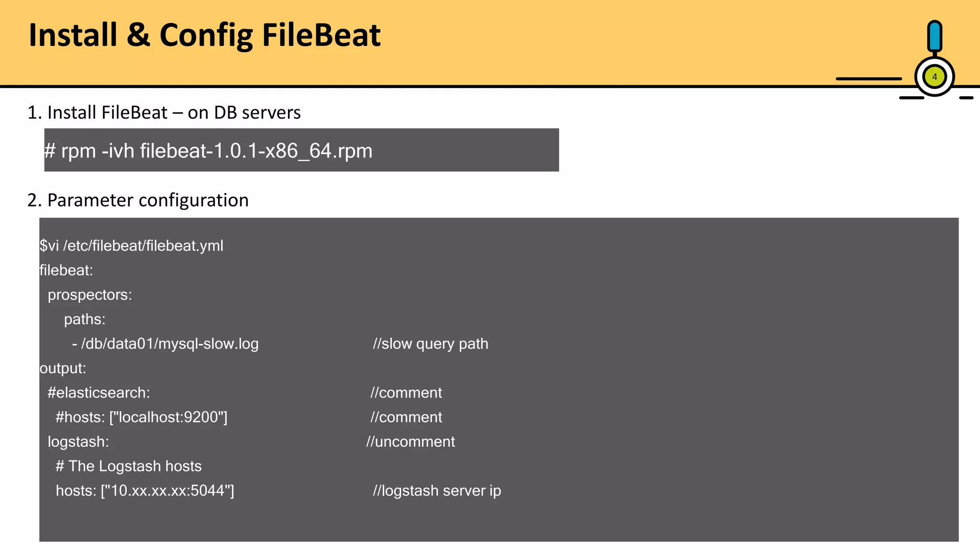Click the filebeat: top-level config line
Image resolution: width=980 pixels, height=551 pixels.
coord(66,270)
